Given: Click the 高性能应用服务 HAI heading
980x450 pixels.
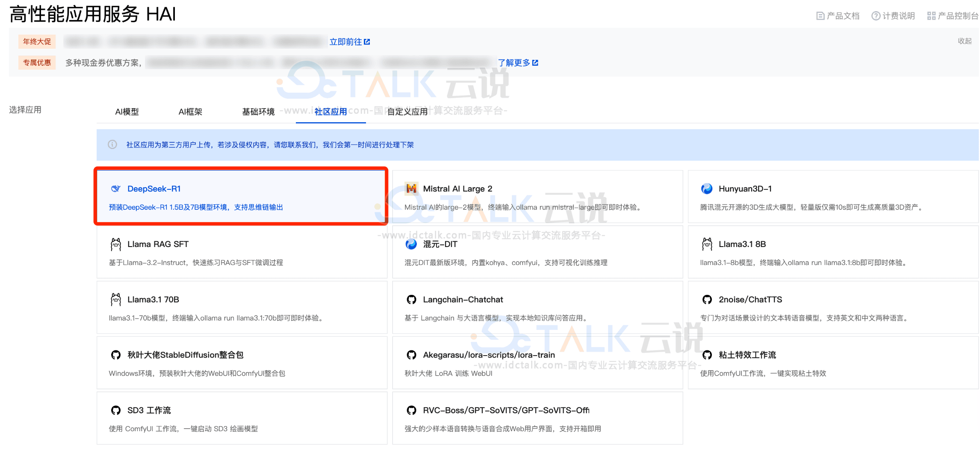Looking at the screenshot, I should tap(93, 14).
